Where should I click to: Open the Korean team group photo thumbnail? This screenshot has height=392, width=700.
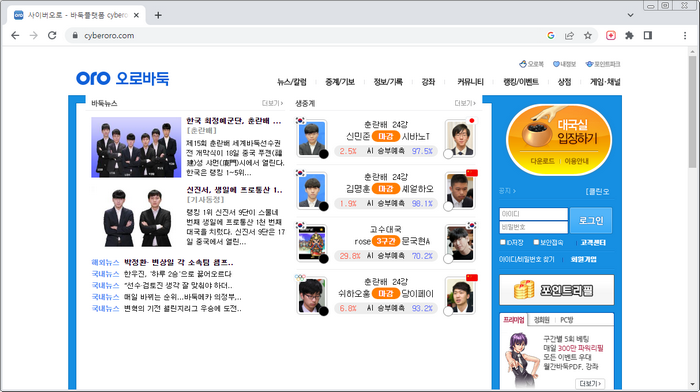(x=136, y=147)
